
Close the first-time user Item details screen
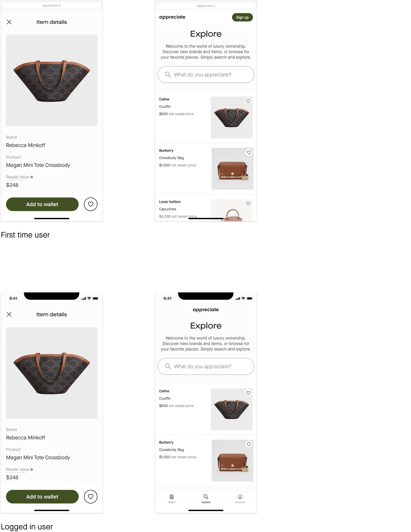[x=9, y=22]
